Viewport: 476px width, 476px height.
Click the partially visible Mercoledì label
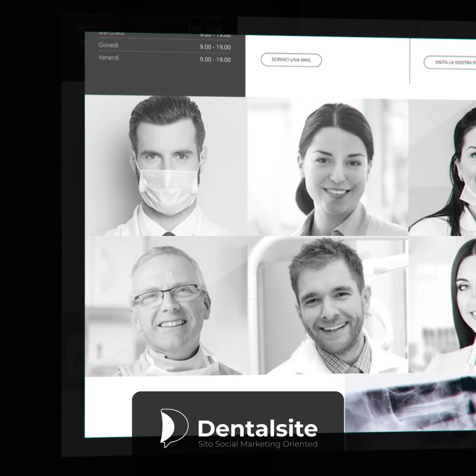pyautogui.click(x=112, y=34)
